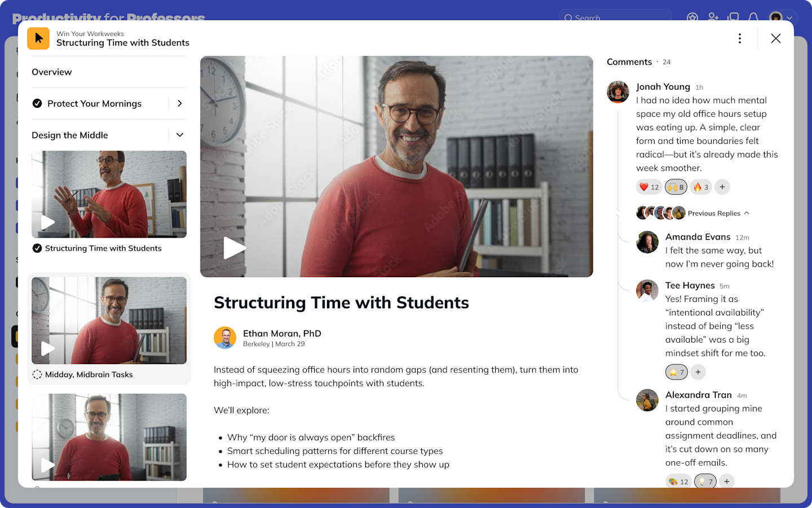The height and width of the screenshot is (508, 812).
Task: Click the heart reaction showing 12
Action: 648,187
